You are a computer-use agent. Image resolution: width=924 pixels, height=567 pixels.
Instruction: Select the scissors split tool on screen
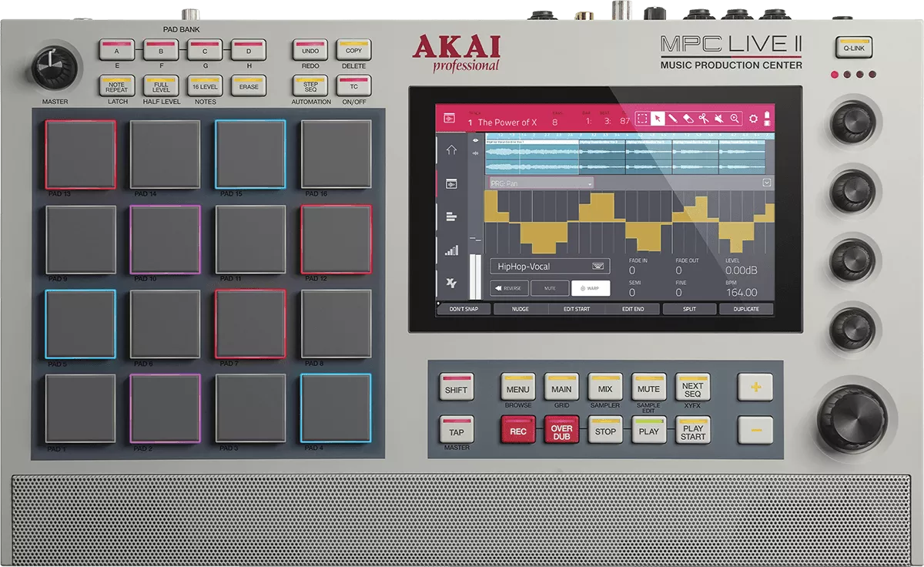point(704,118)
